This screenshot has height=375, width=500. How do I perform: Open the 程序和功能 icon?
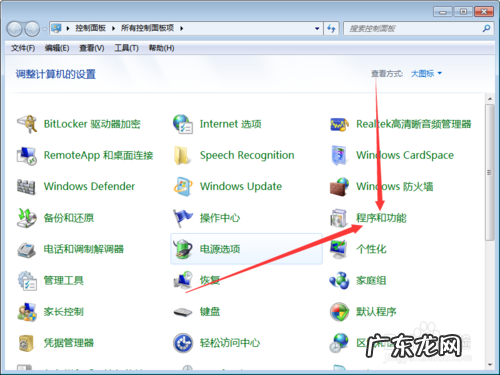[x=339, y=218]
